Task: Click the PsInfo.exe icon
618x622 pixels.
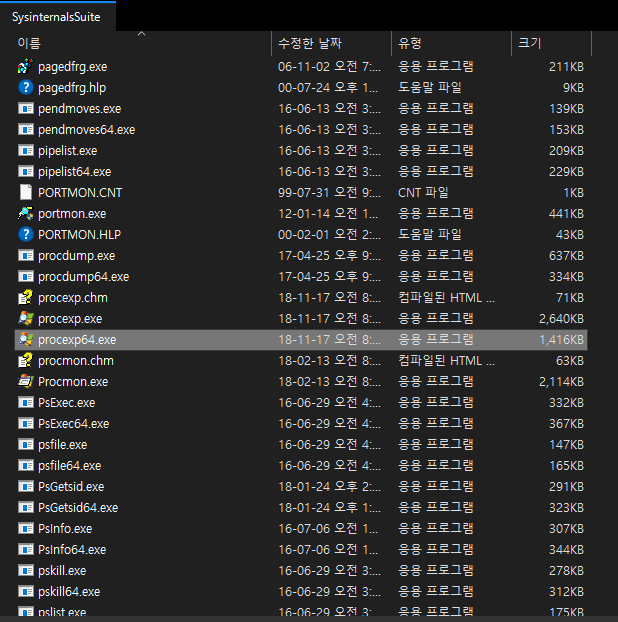Action: tap(26, 529)
